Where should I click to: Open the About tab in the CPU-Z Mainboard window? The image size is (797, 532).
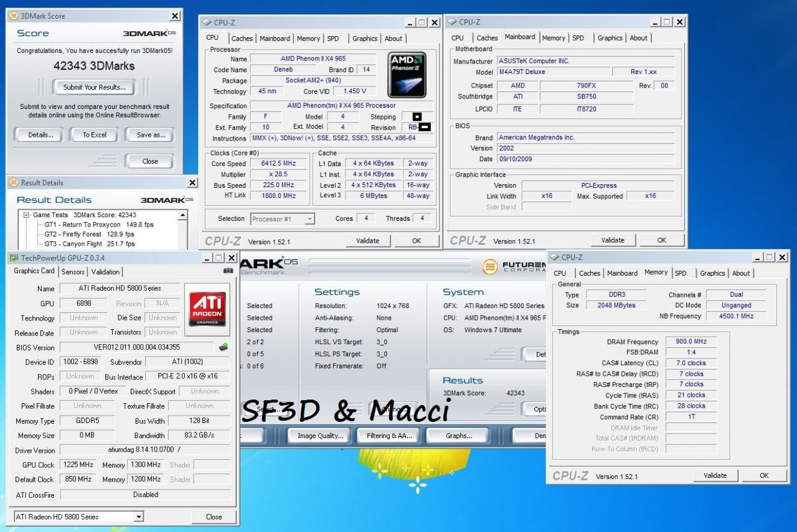[639, 38]
